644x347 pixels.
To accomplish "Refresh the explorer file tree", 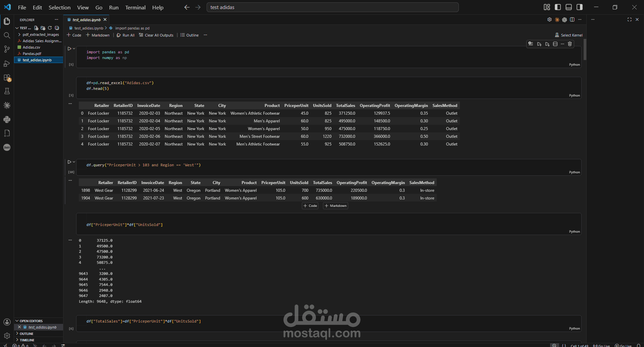I will point(50,28).
